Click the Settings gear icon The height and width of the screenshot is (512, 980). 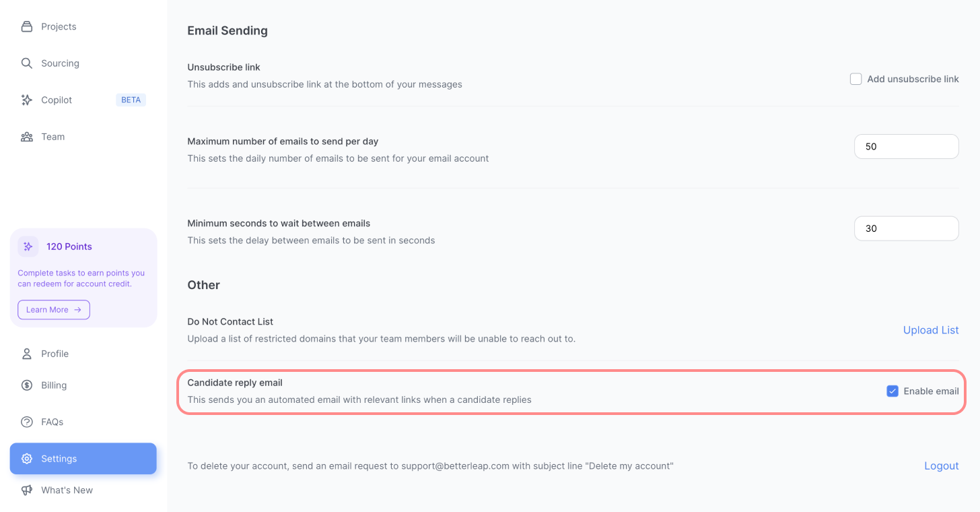[27, 459]
